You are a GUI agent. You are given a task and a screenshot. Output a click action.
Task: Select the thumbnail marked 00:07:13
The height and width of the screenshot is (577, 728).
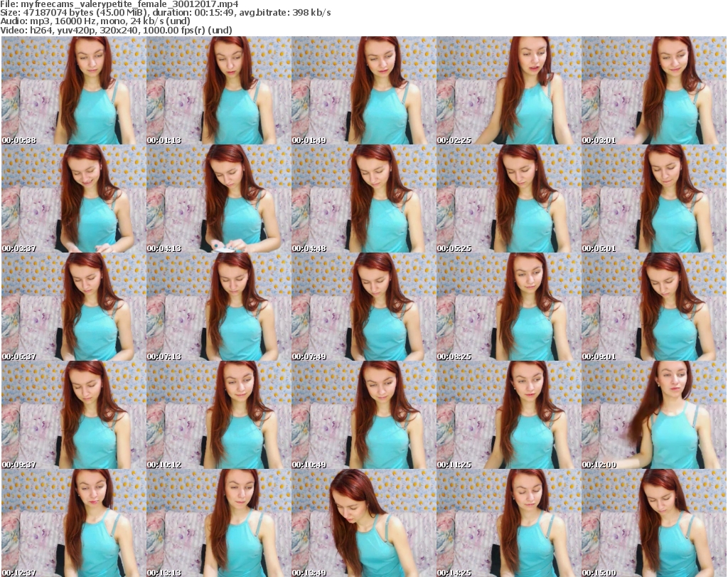tap(219, 307)
